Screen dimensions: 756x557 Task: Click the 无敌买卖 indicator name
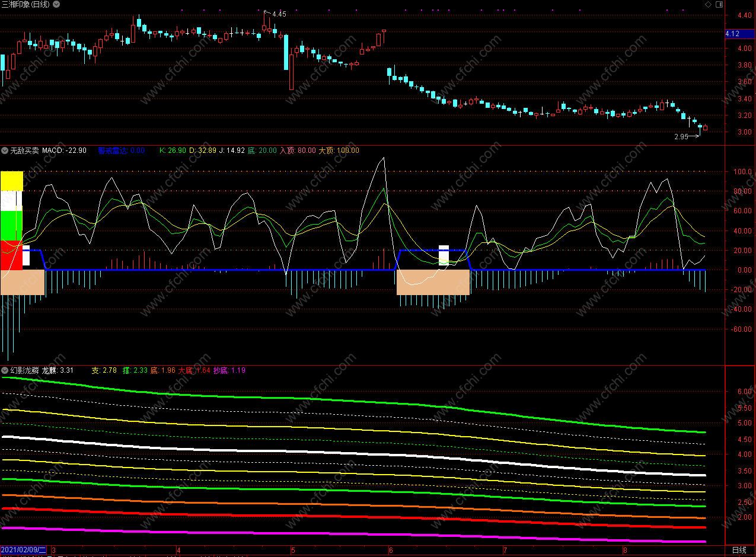pos(24,151)
